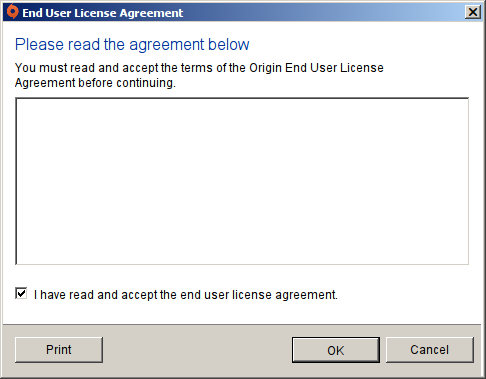This screenshot has height=379, width=486.
Task: Select the default OK button
Action: [336, 350]
